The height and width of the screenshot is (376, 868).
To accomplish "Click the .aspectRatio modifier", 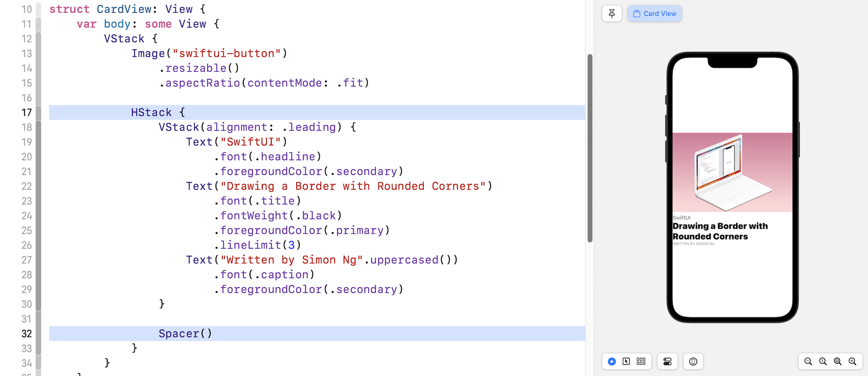I will click(264, 83).
